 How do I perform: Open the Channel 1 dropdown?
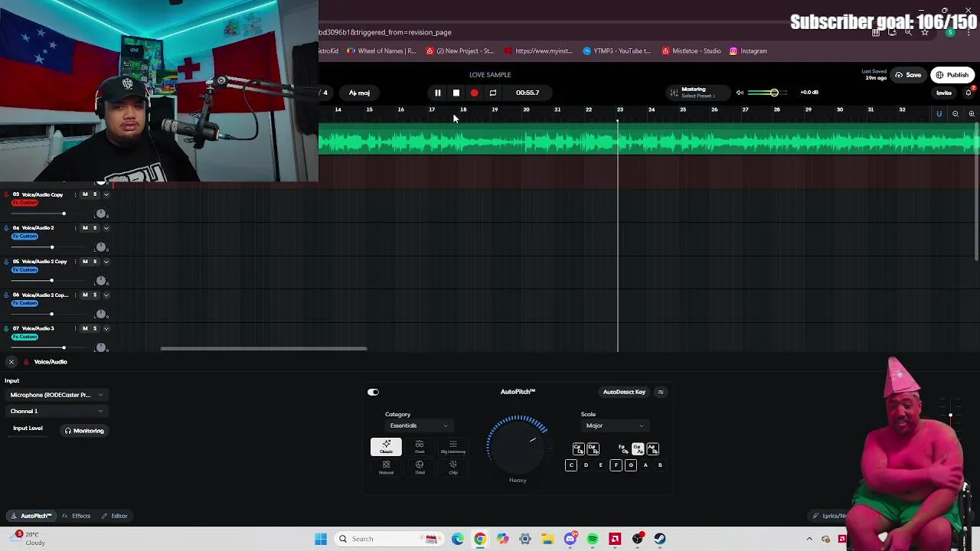click(56, 412)
